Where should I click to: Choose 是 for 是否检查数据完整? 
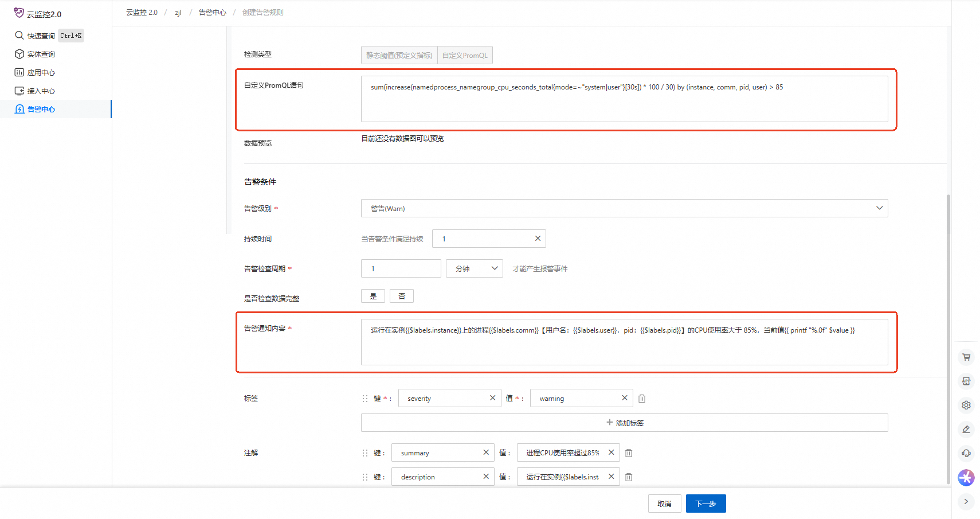[373, 296]
